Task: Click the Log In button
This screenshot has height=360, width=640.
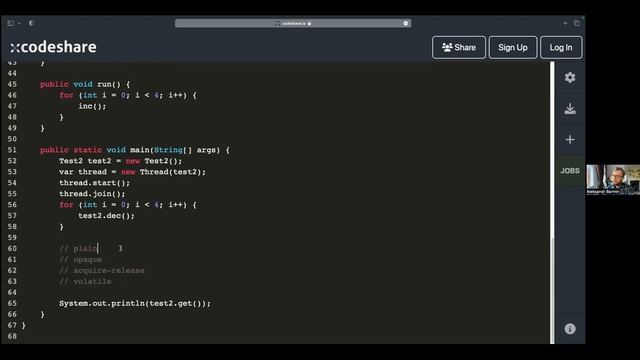Action: 561,47
